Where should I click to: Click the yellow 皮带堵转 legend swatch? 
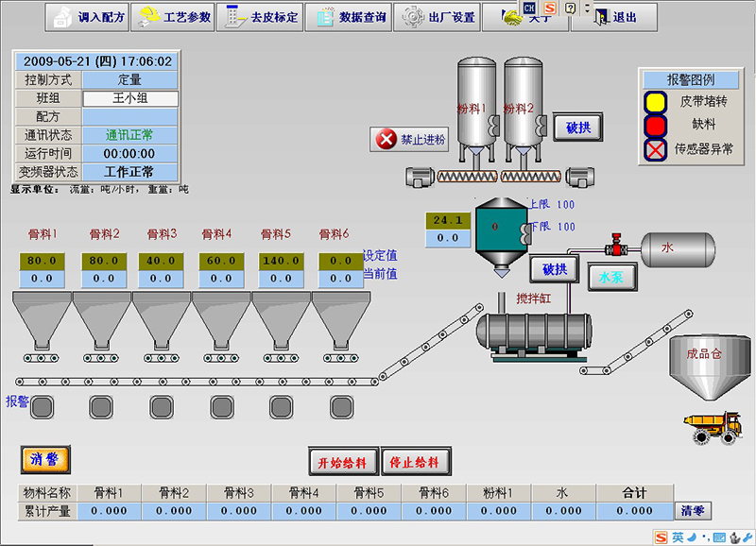tap(654, 102)
